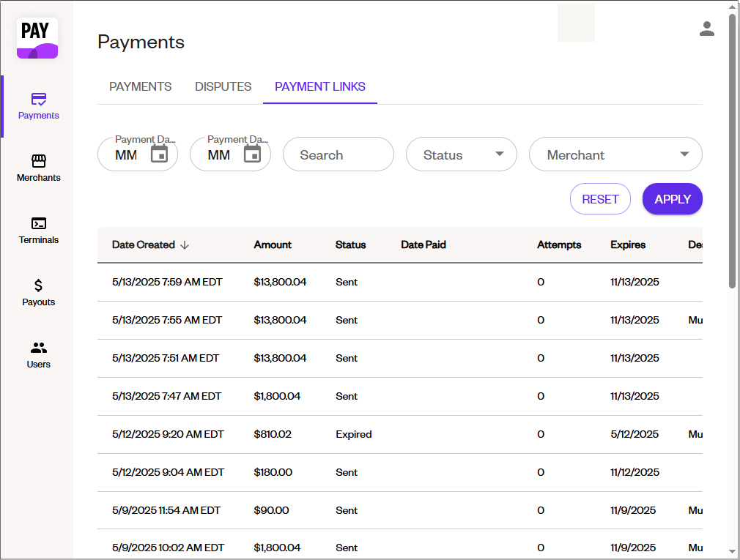This screenshot has height=560, width=740.
Task: Expand the Merchant dropdown
Action: (615, 154)
